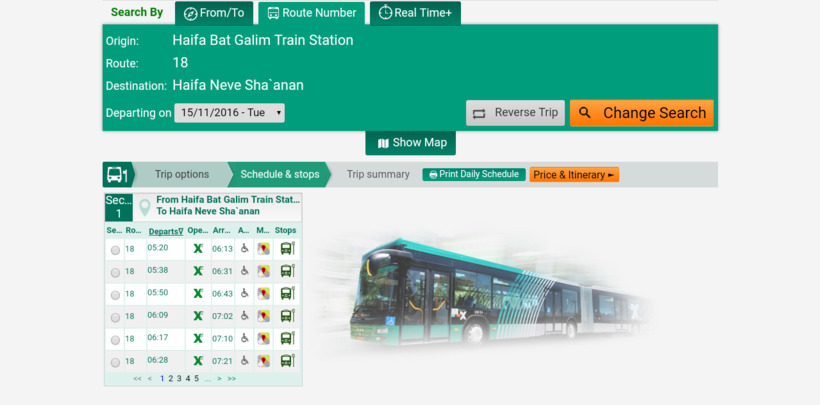This screenshot has height=405, width=820.
Task: Select the 05:20 departure radio button
Action: (x=115, y=250)
